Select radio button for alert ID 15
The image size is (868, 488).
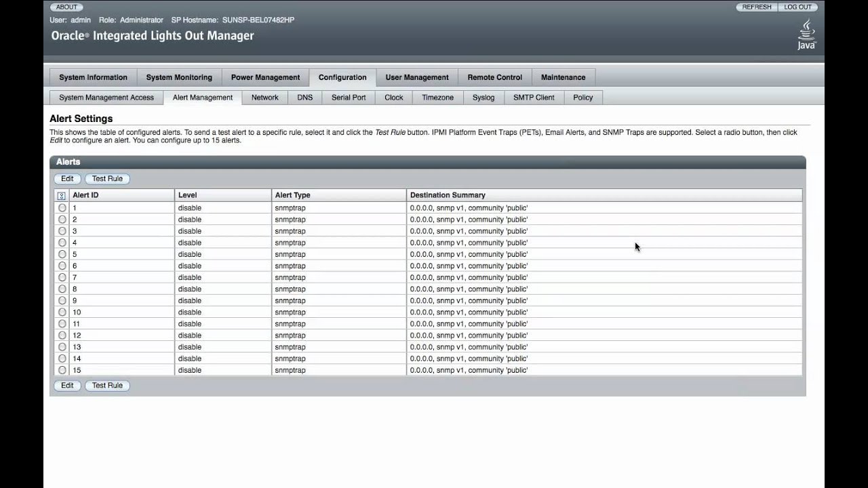(x=62, y=370)
